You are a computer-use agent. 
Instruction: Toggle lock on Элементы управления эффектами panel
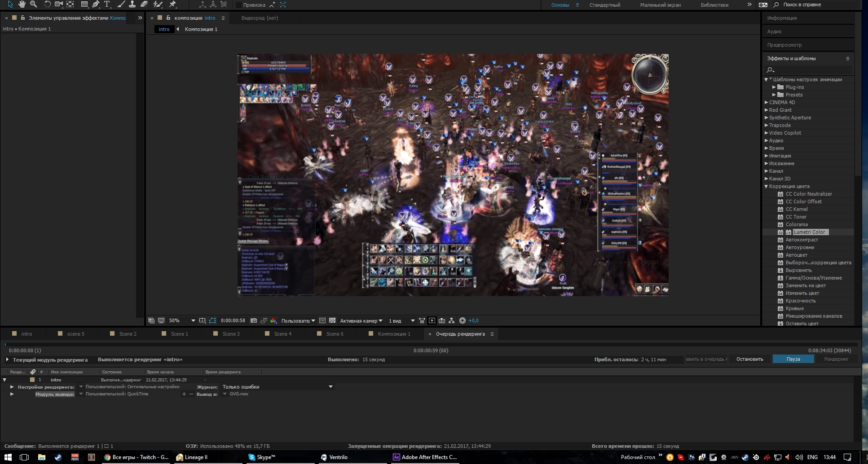22,18
